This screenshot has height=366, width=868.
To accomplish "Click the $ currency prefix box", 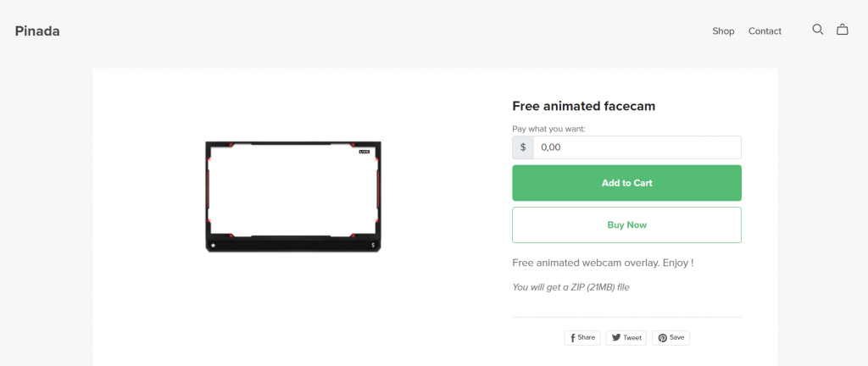I will coord(523,147).
